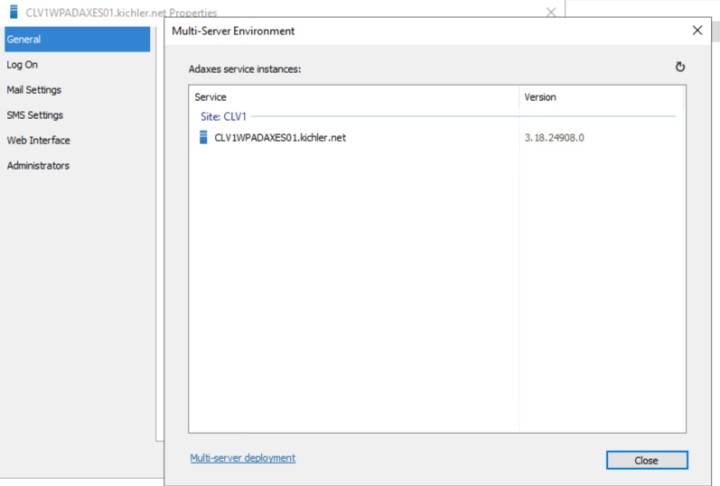This screenshot has width=720, height=486.
Task: Sort by the Version column header
Action: [x=602, y=97]
